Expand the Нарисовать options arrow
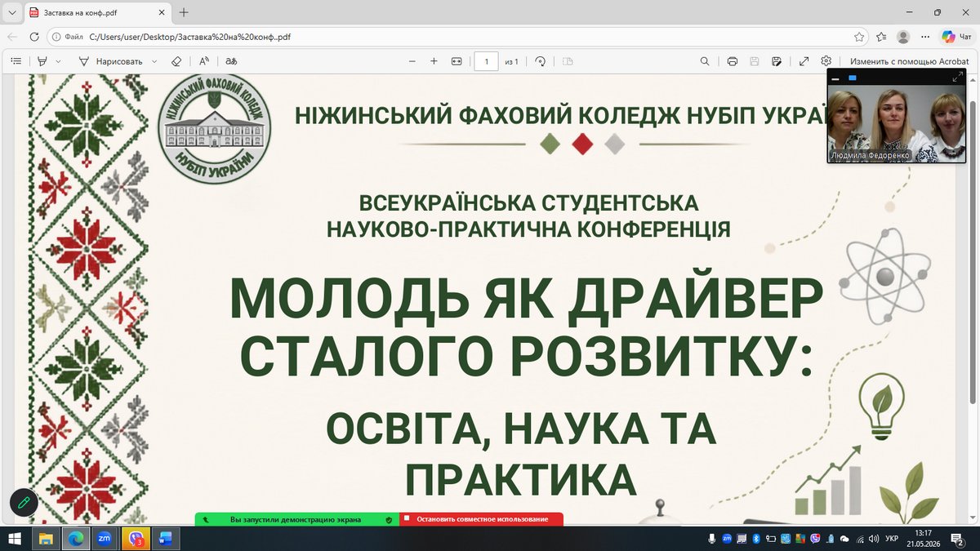 (x=153, y=61)
